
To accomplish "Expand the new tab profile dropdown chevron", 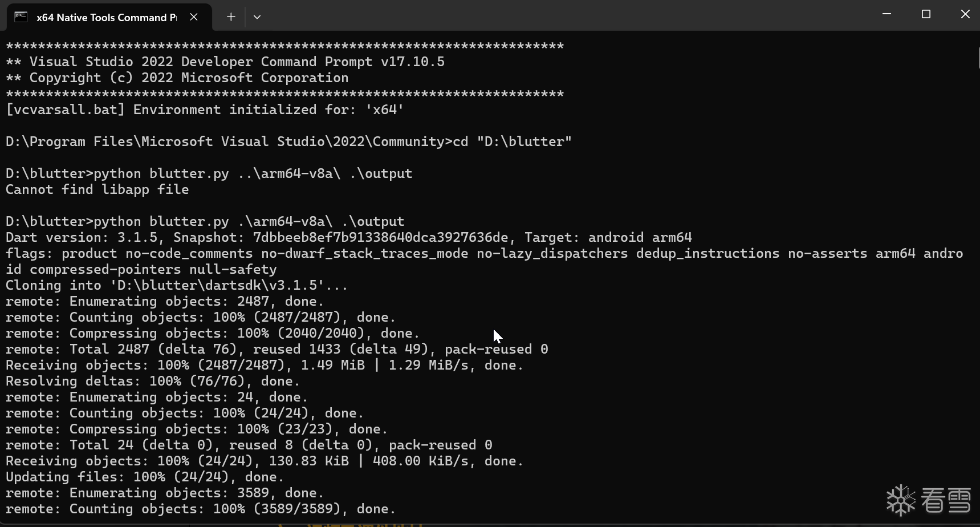I will 257,17.
